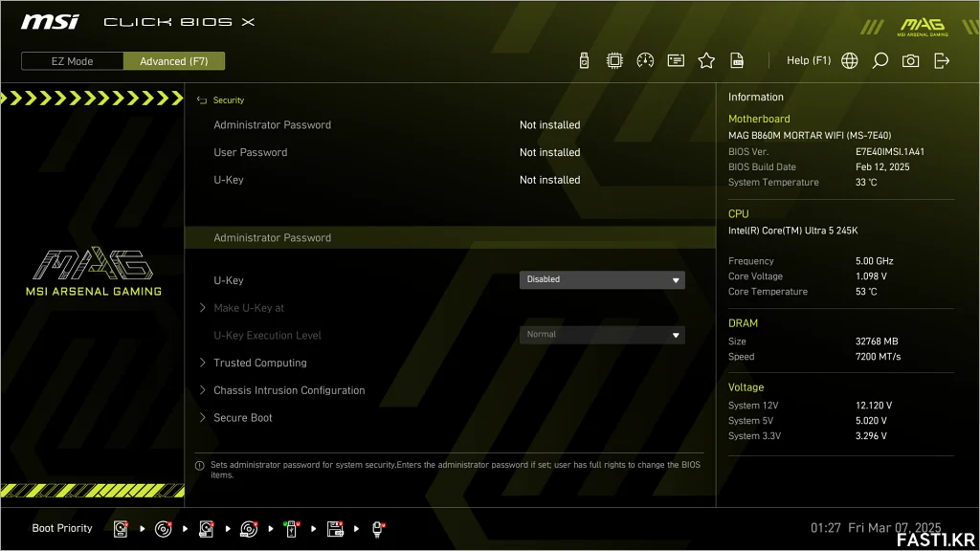Open the U-Key Execution Level Normal dropdown
Screen dimensions: 980x551
click(x=602, y=334)
